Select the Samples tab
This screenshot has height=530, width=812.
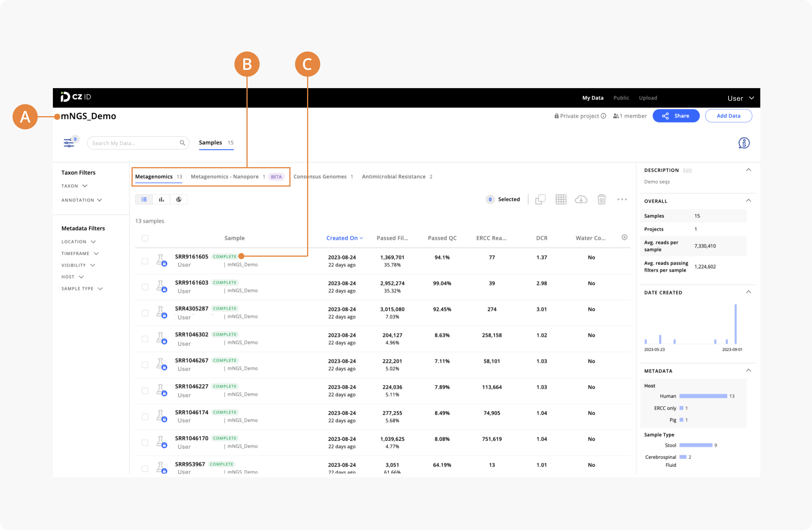tap(216, 143)
